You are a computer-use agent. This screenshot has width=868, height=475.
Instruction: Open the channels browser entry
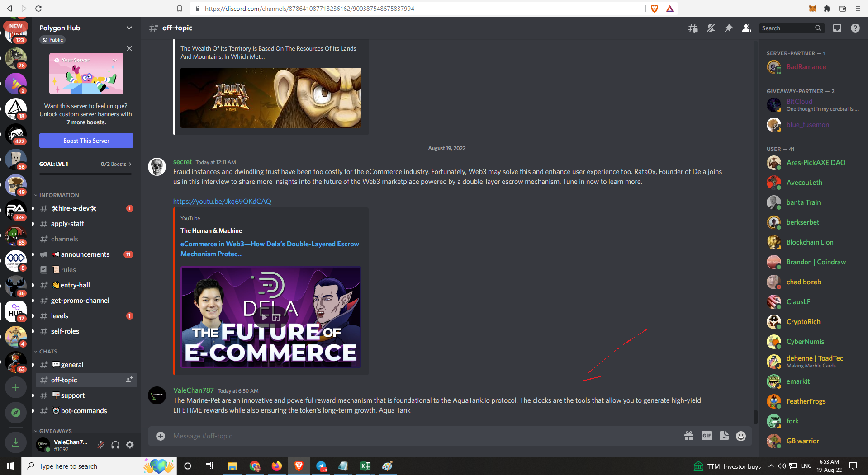pyautogui.click(x=86, y=239)
